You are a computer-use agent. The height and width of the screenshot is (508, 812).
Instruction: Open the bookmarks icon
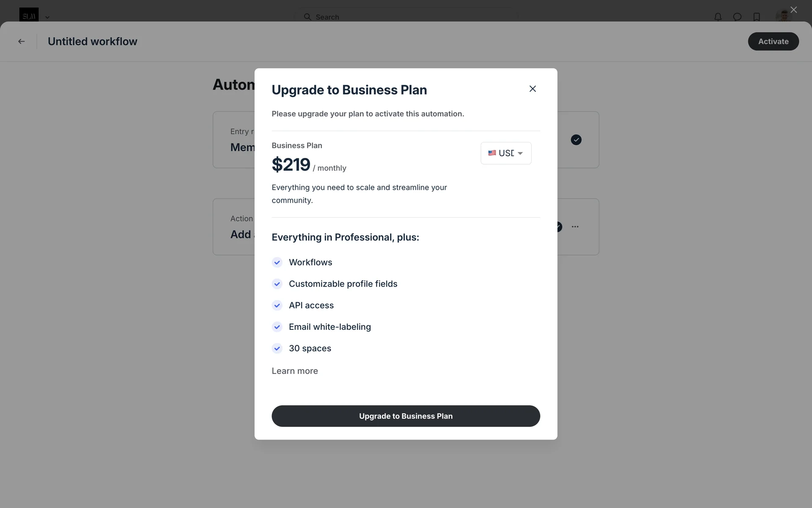[757, 17]
